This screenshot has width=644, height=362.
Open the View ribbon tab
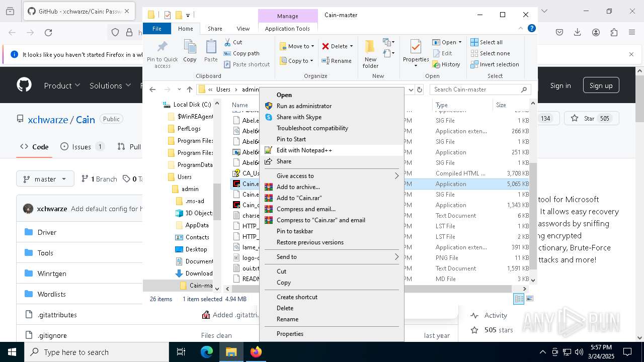[x=243, y=29]
